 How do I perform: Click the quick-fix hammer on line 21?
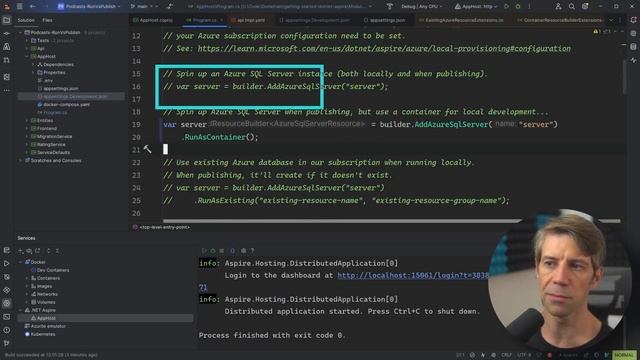coord(147,149)
